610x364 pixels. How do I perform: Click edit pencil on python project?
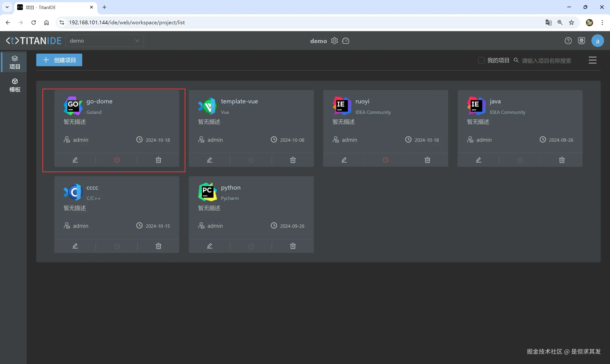209,246
